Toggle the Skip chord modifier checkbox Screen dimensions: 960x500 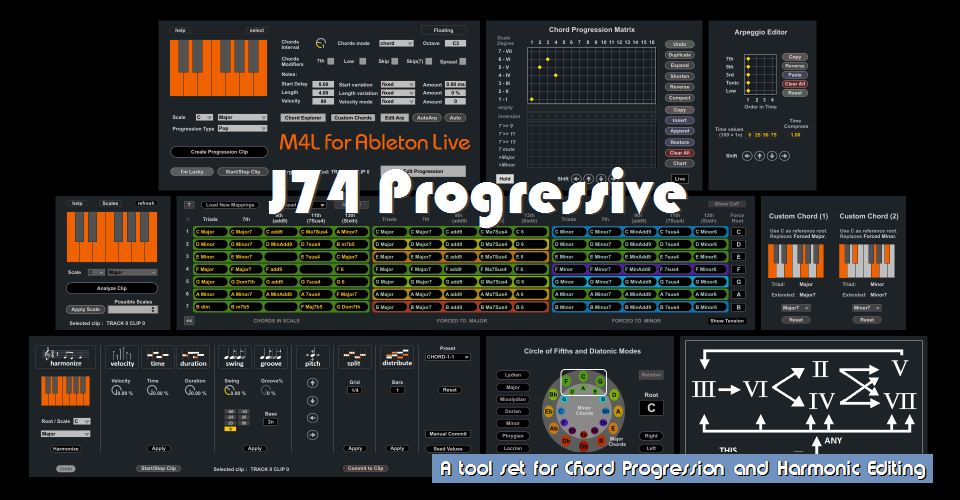tap(394, 61)
